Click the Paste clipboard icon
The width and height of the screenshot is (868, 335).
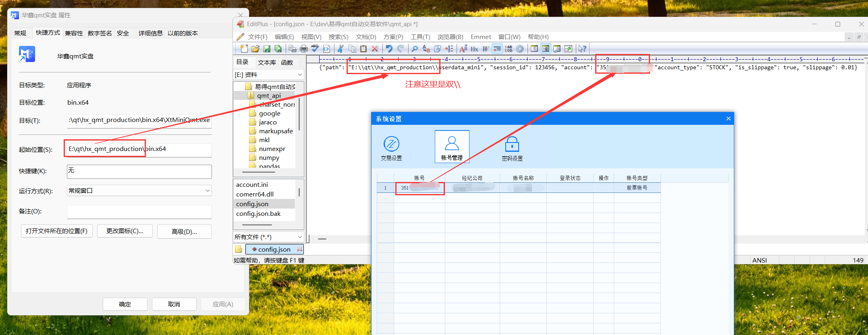click(363, 49)
